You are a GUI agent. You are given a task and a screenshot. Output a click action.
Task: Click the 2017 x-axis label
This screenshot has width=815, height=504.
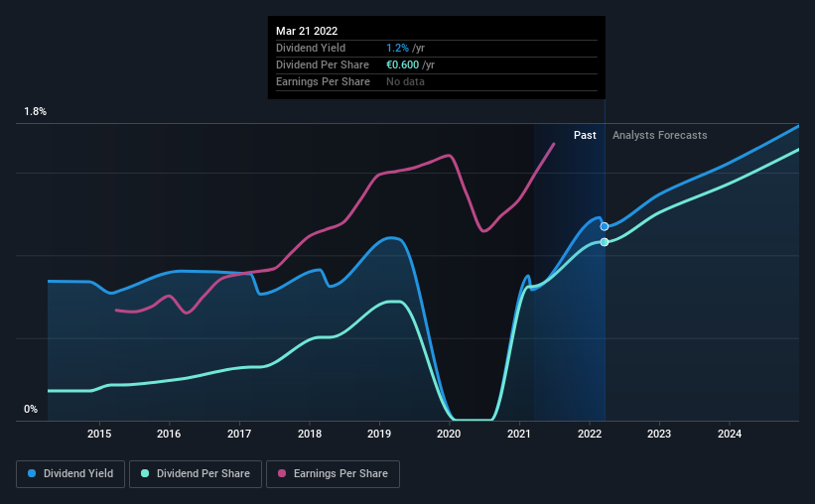[x=239, y=434]
